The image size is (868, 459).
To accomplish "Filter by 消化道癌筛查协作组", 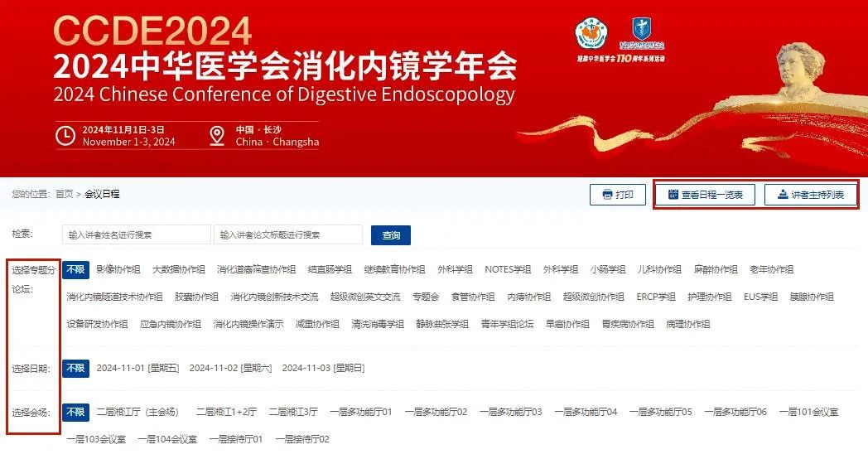I will 256,269.
